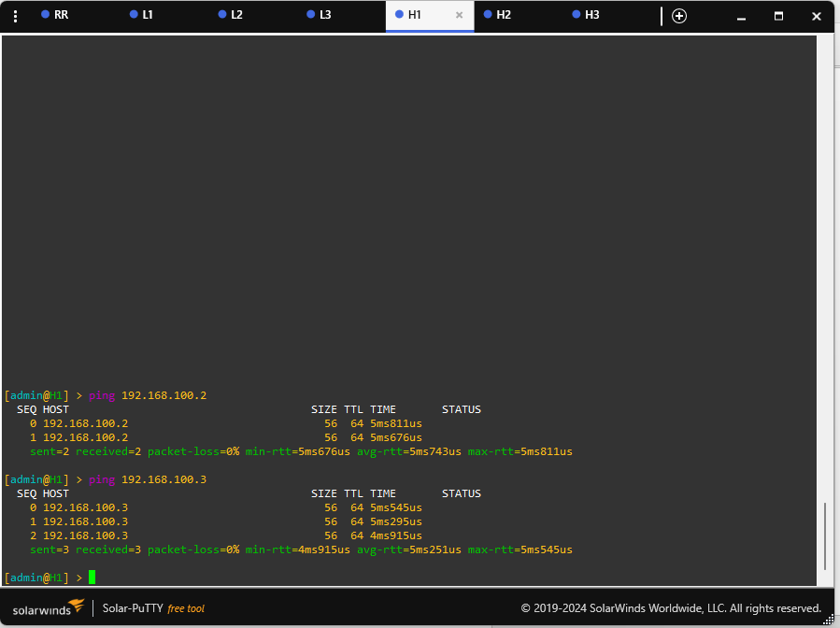Image resolution: width=840 pixels, height=628 pixels.
Task: Click the 'sent=3 received=3' summary line
Action: (x=301, y=549)
